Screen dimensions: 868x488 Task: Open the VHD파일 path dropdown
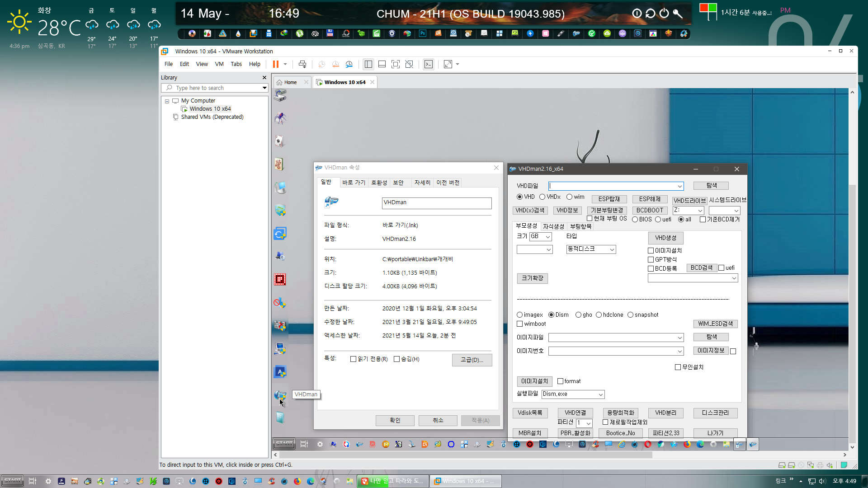(x=679, y=186)
